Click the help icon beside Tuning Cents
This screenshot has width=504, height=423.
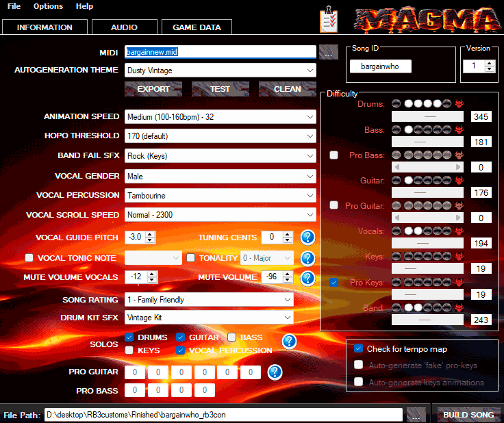[307, 238]
